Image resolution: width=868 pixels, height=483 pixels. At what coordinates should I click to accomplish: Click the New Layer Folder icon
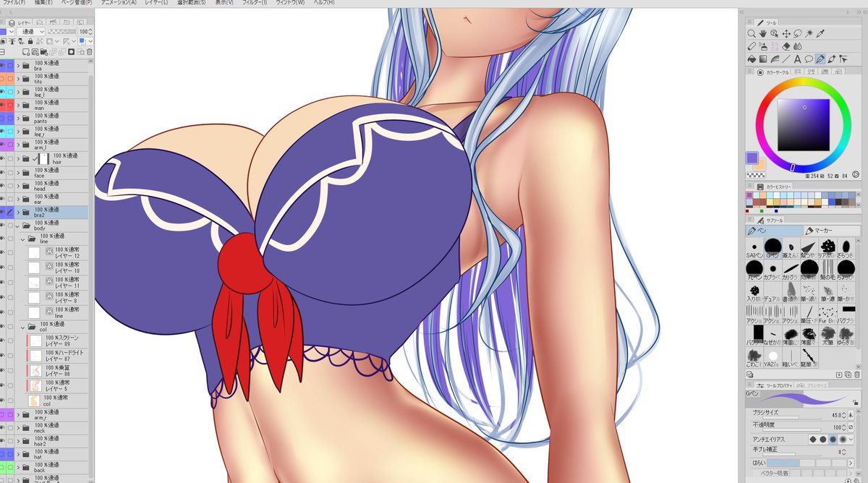[43, 52]
